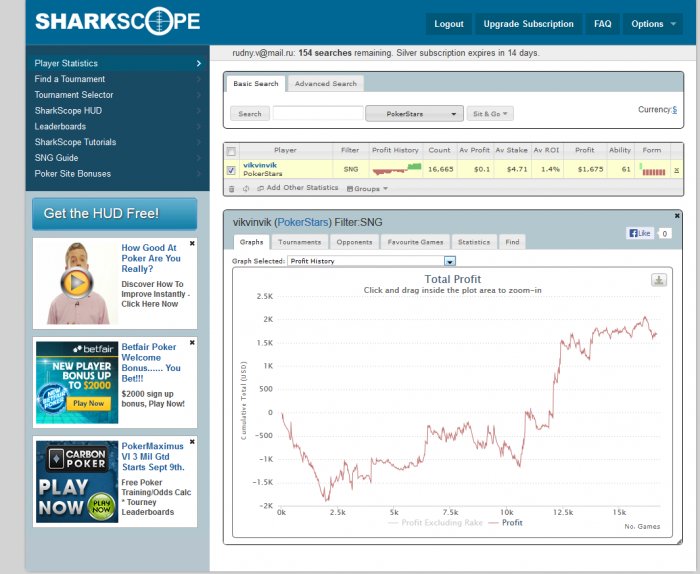Click the Upgrade Subscription button
The image size is (700, 574).
pos(529,24)
